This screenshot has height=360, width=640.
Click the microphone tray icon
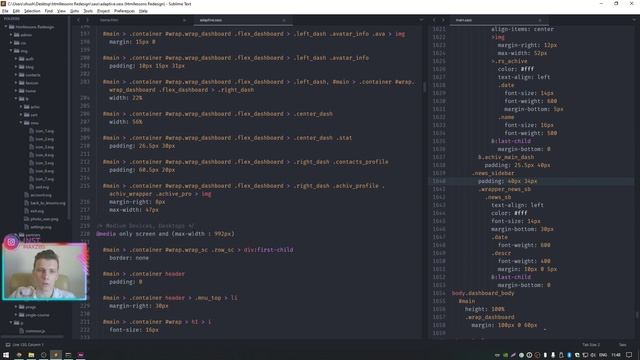[553, 355]
